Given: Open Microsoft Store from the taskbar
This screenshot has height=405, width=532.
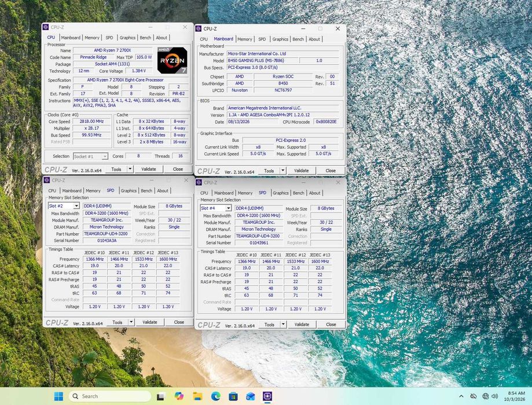Looking at the screenshot, I should (233, 396).
